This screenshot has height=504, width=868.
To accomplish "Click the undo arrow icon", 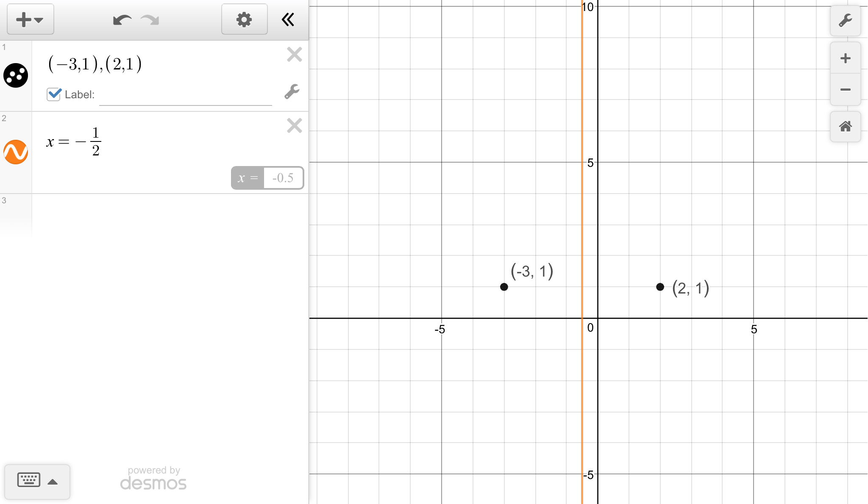I will tap(122, 20).
